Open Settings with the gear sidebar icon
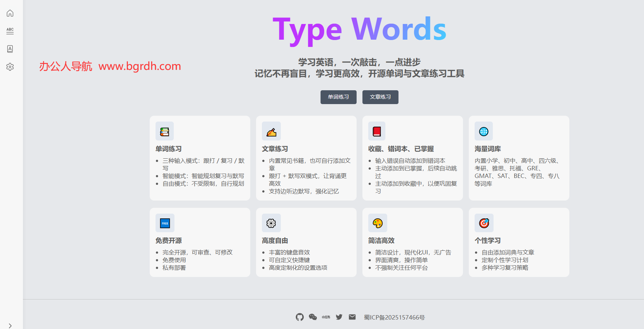 [10, 67]
